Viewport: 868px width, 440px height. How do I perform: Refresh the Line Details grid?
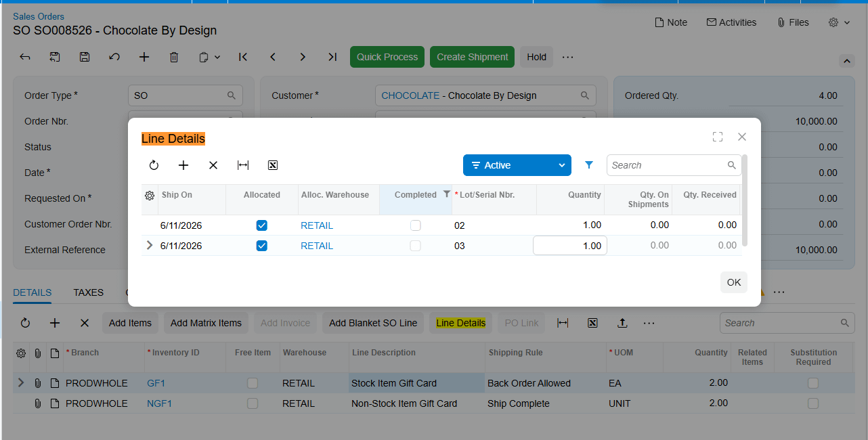pyautogui.click(x=154, y=165)
